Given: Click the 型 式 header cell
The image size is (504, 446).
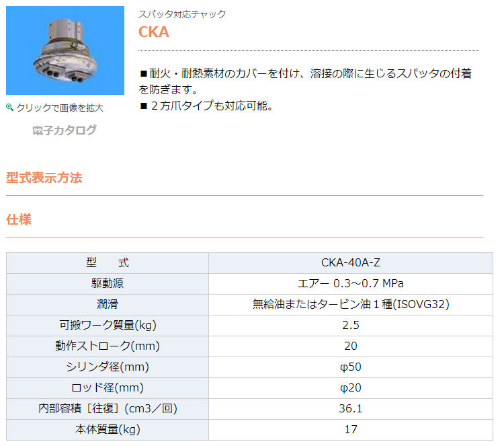Looking at the screenshot, I should pyautogui.click(x=108, y=263).
